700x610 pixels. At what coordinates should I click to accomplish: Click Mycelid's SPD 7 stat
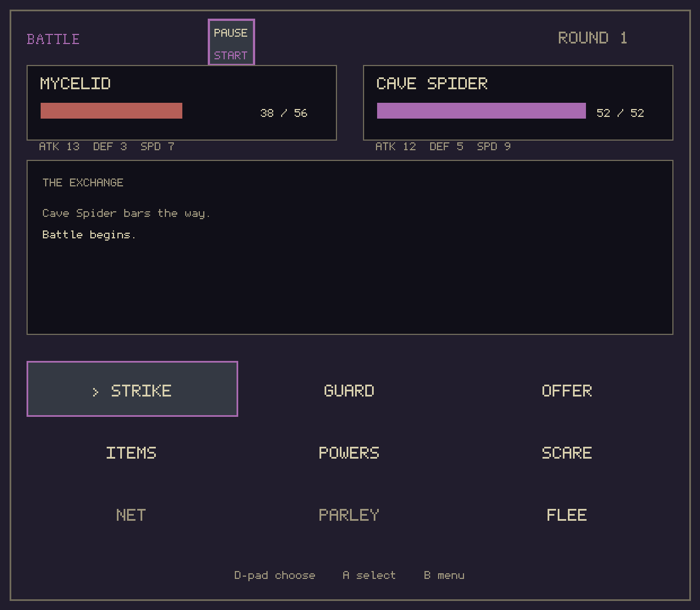pos(158,146)
